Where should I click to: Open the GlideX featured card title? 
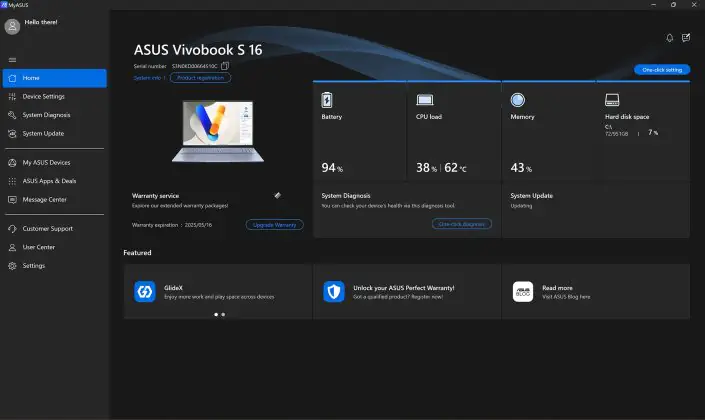pos(174,288)
